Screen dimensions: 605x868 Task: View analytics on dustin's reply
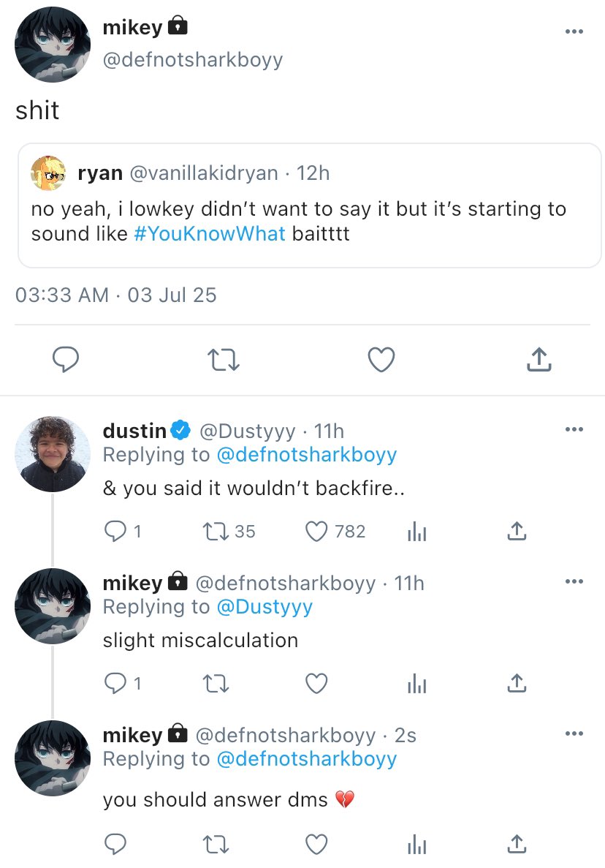pos(416,532)
